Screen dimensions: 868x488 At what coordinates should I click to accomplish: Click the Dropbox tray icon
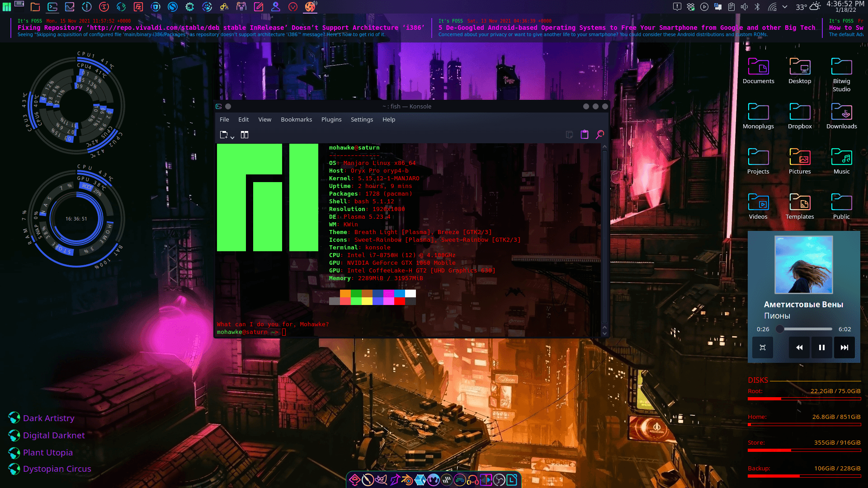(690, 7)
